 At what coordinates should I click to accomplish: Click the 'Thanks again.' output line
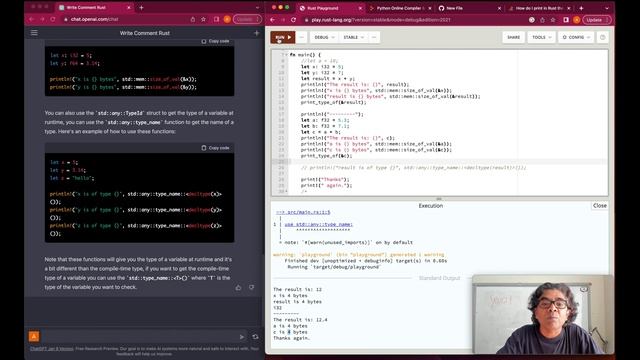click(291, 338)
